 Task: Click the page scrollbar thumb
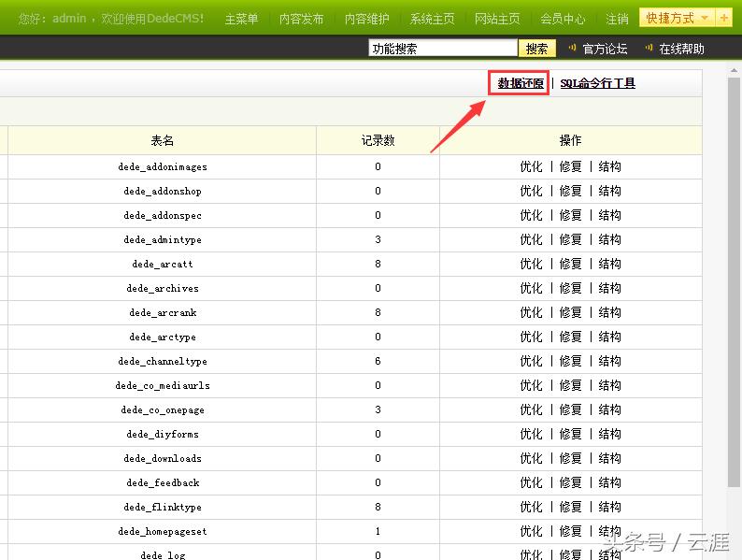734,281
